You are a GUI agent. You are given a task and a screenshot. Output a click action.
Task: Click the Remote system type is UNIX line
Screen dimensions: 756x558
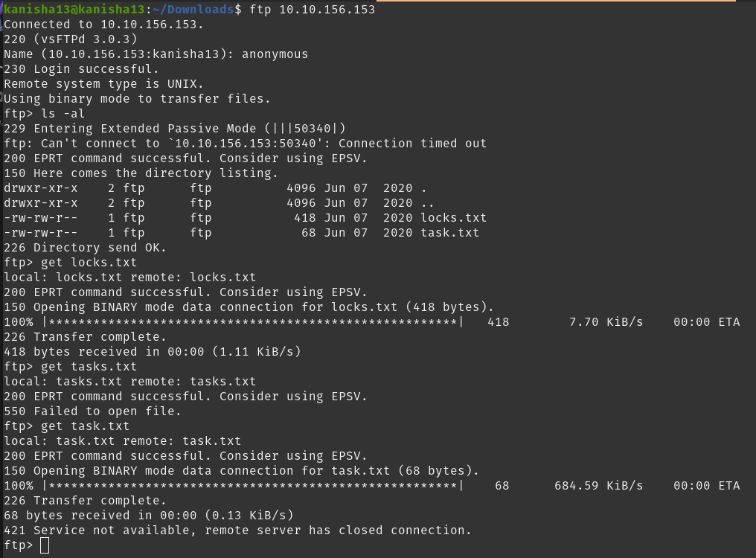click(103, 84)
